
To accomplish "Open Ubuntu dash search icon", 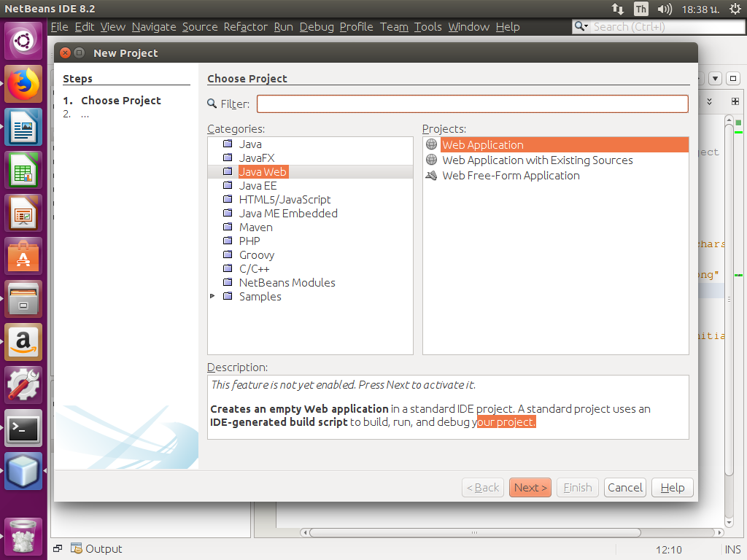I will pos(23,41).
